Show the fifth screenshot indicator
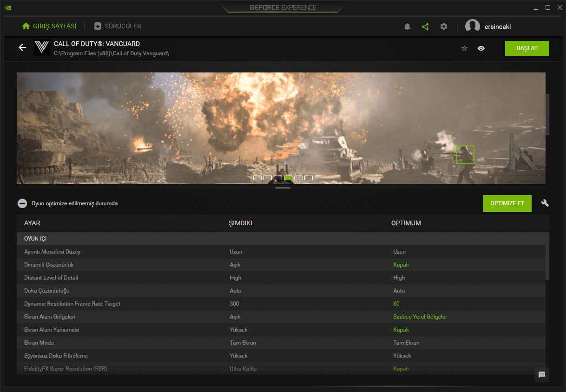The height and width of the screenshot is (392, 566). coord(298,178)
